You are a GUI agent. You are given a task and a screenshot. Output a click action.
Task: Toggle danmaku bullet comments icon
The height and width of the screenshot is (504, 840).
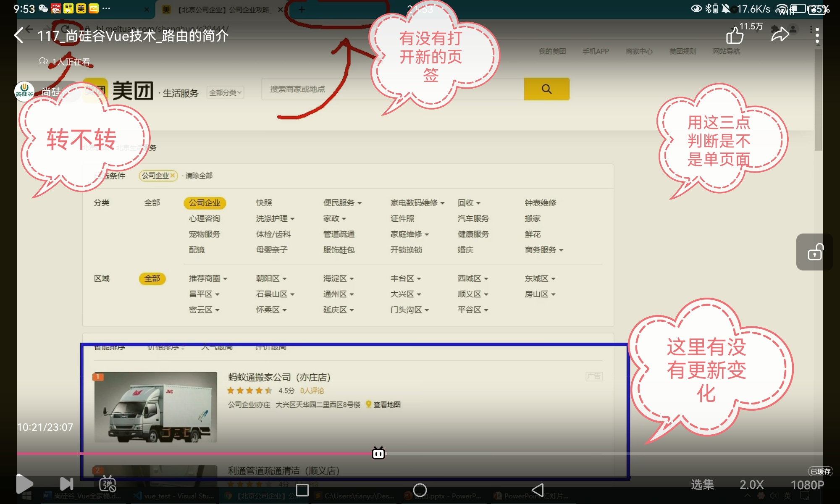pyautogui.click(x=107, y=484)
